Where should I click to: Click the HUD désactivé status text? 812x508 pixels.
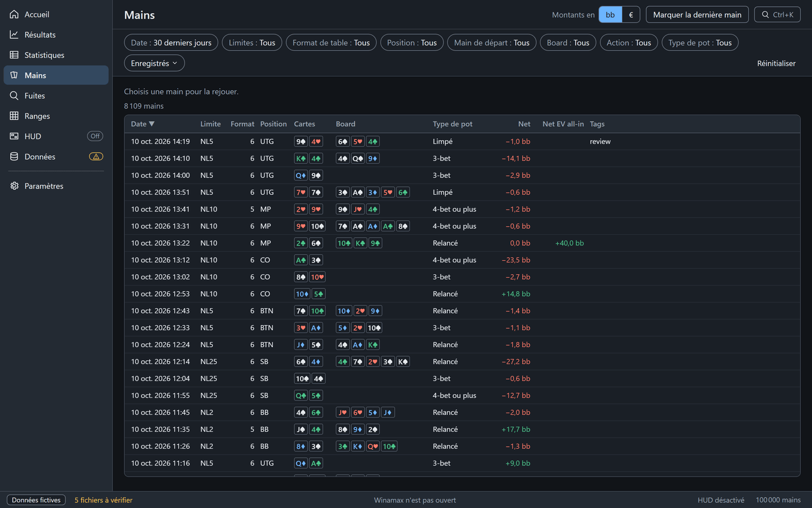(x=721, y=500)
